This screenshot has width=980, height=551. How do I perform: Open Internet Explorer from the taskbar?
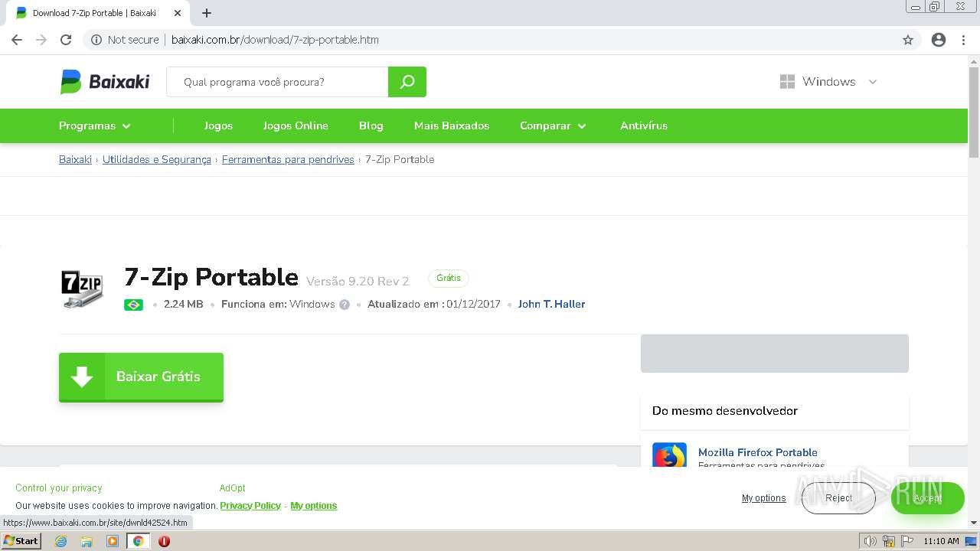pyautogui.click(x=60, y=541)
